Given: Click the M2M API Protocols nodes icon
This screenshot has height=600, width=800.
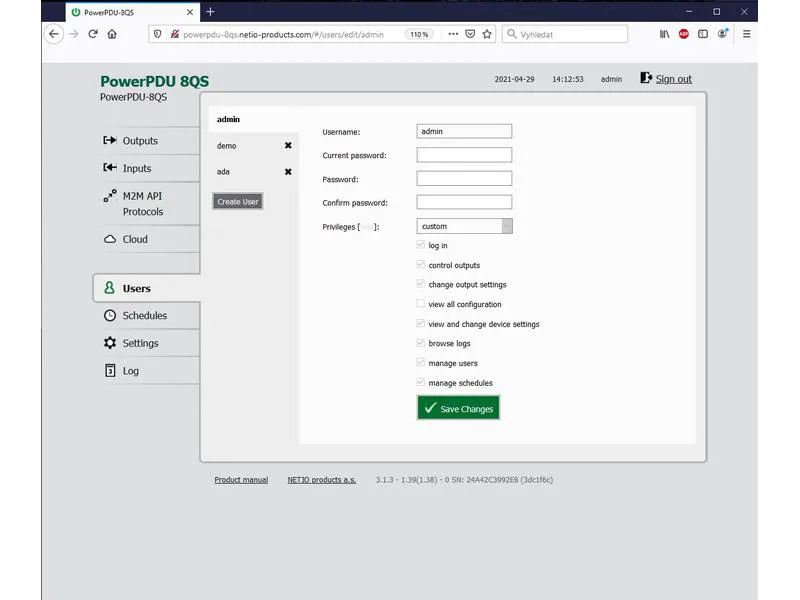Looking at the screenshot, I should point(110,196).
